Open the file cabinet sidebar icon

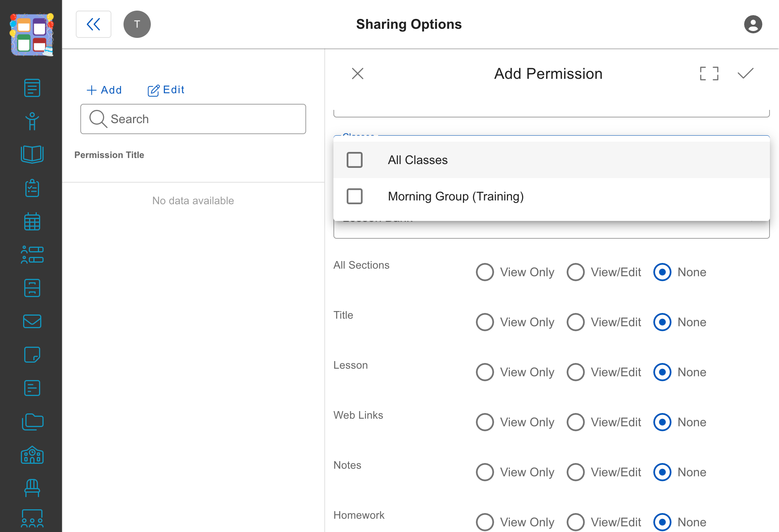(x=32, y=288)
